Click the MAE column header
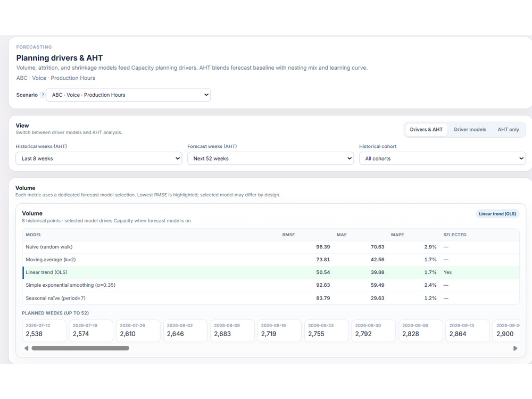The height and width of the screenshot is (399, 532). coord(342,235)
